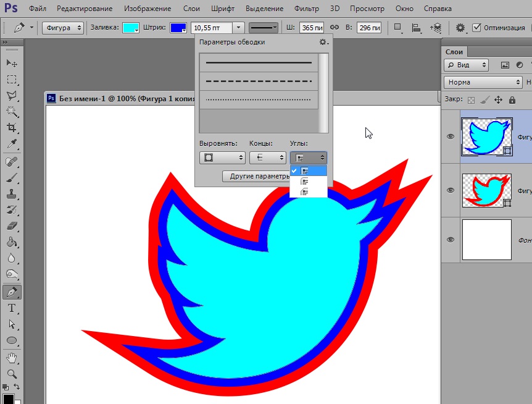Switch to the Слои panel tab
The height and width of the screenshot is (404, 532).
(454, 52)
